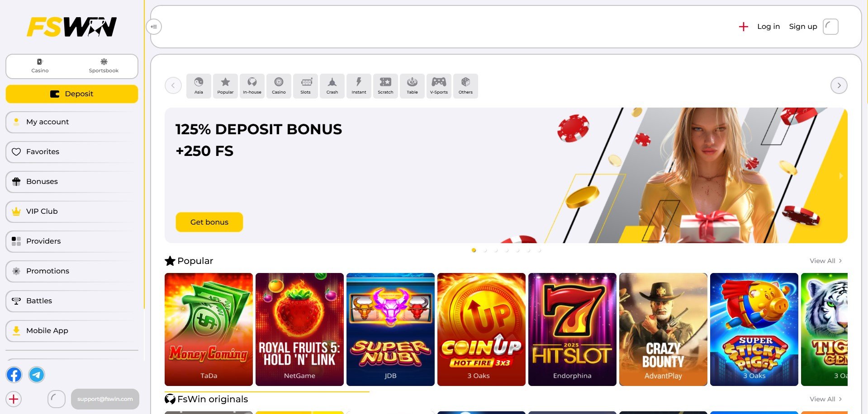Image resolution: width=868 pixels, height=414 pixels.
Task: Expand Popular games via View All
Action: click(826, 261)
